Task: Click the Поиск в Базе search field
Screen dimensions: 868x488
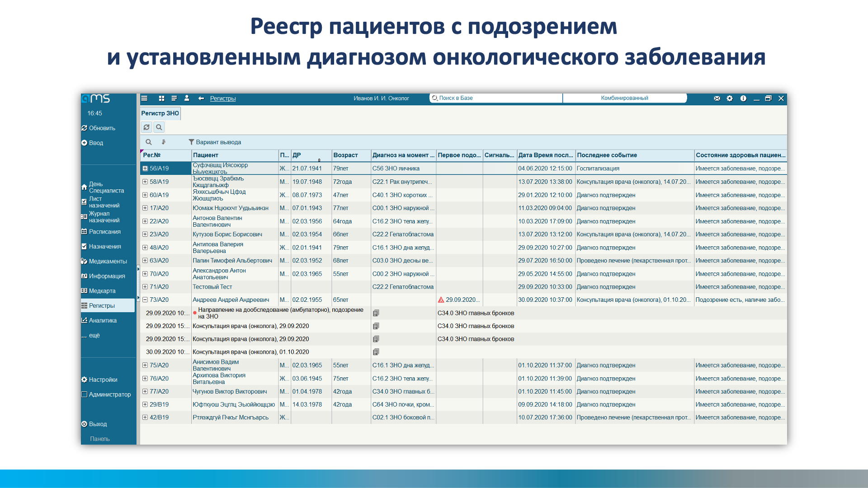Action: tap(495, 98)
